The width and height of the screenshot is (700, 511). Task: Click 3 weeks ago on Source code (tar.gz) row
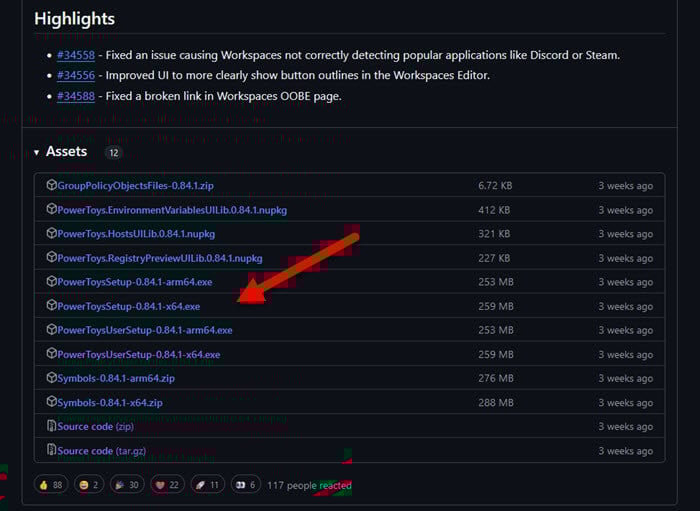click(x=625, y=451)
